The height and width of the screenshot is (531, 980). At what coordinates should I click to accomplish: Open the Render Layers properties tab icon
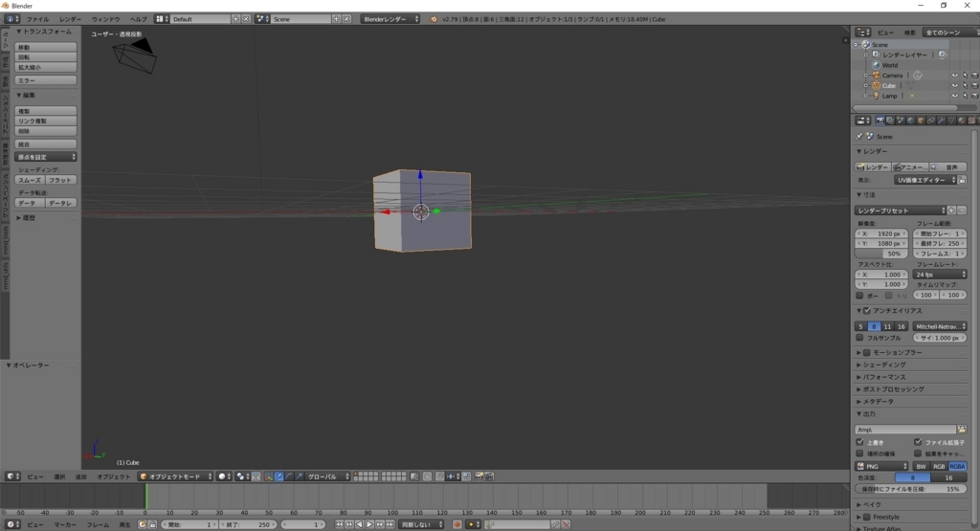[x=890, y=121]
